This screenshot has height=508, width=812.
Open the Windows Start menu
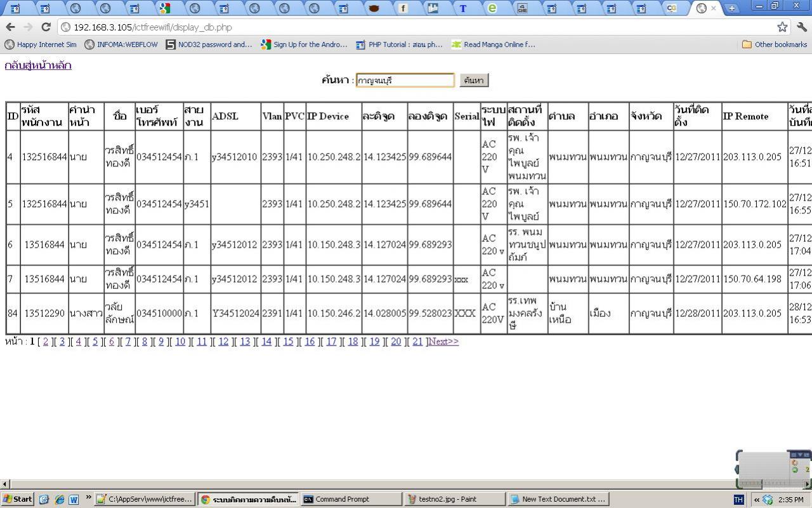click(x=18, y=499)
